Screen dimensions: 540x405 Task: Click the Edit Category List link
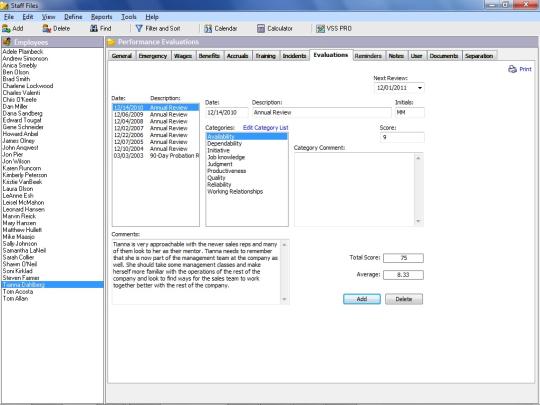coord(265,128)
